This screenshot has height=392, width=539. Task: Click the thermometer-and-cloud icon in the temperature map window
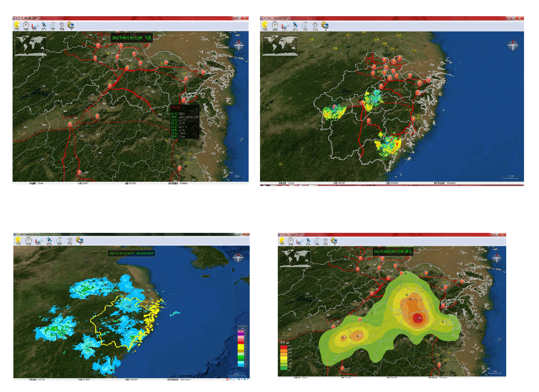pos(35,26)
